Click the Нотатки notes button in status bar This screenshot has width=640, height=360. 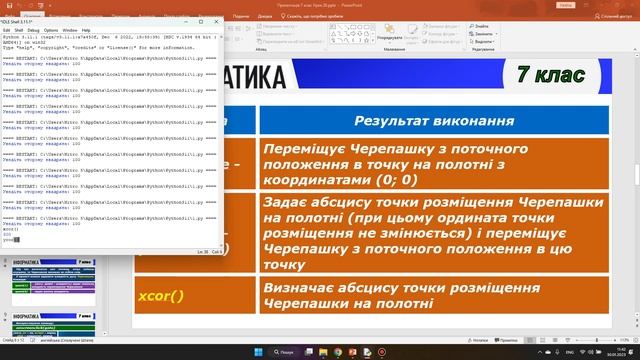click(477, 340)
